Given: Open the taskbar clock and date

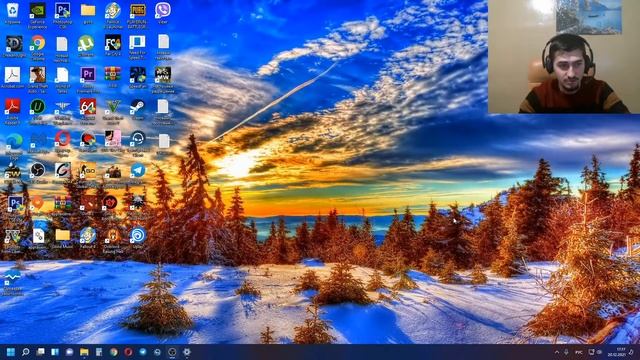Looking at the screenshot, I should pyautogui.click(x=617, y=352).
